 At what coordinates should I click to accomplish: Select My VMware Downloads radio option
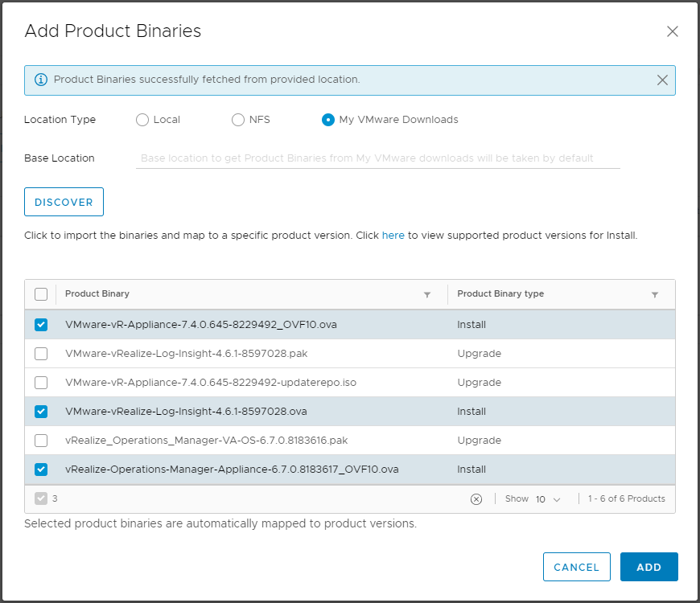pyautogui.click(x=328, y=120)
